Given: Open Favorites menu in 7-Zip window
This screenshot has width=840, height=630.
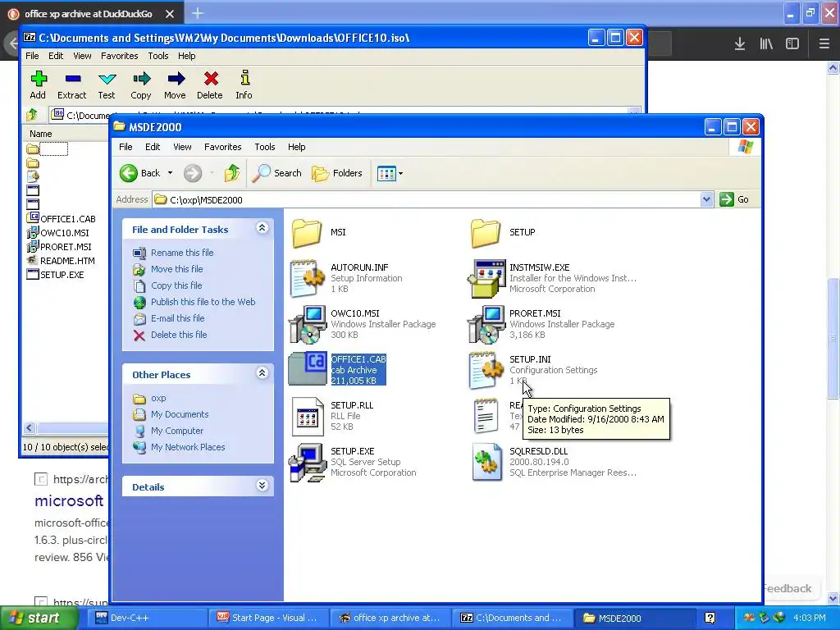Looking at the screenshot, I should [120, 56].
